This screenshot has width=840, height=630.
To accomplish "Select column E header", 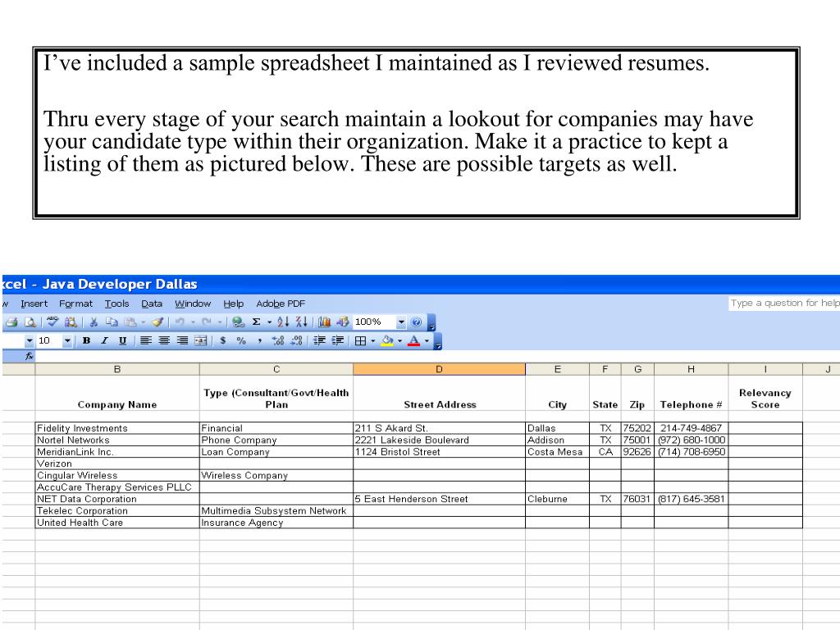I will click(557, 369).
